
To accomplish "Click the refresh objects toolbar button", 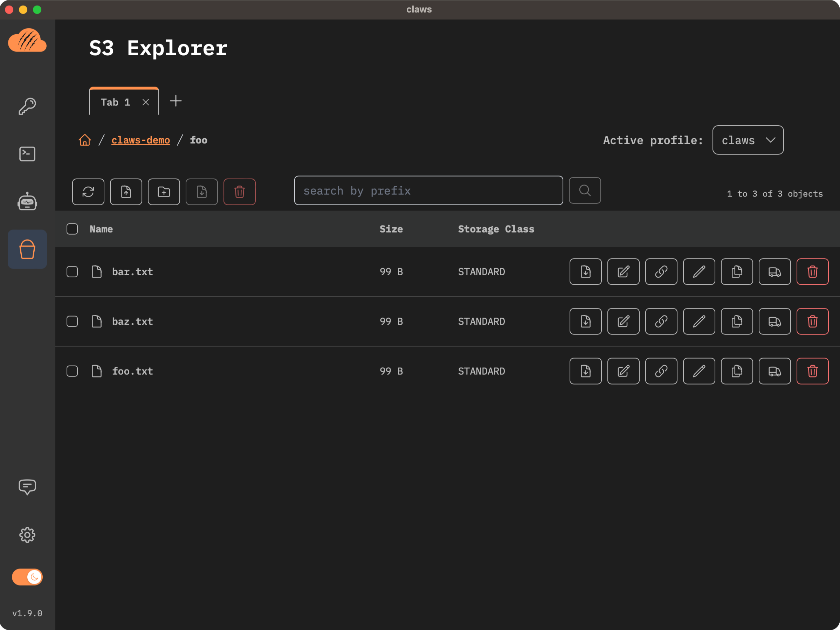I will 88,192.
